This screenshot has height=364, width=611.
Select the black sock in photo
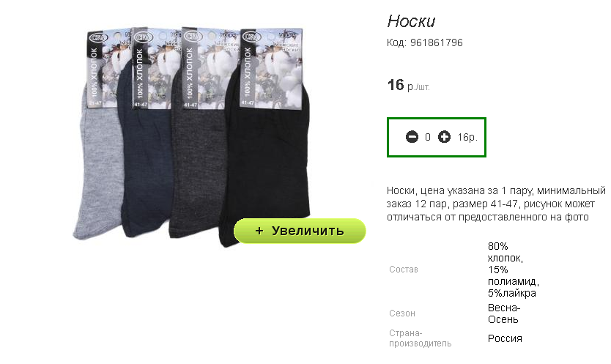click(265, 163)
